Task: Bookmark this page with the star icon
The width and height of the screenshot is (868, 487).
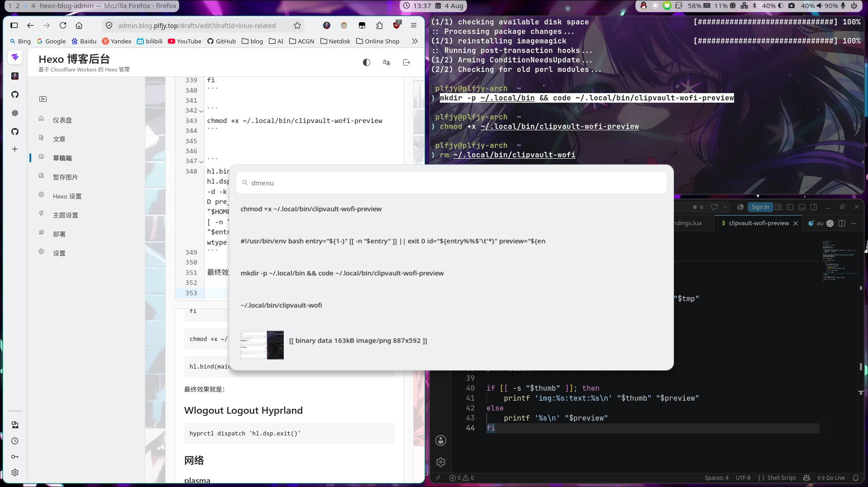Action: (x=297, y=25)
